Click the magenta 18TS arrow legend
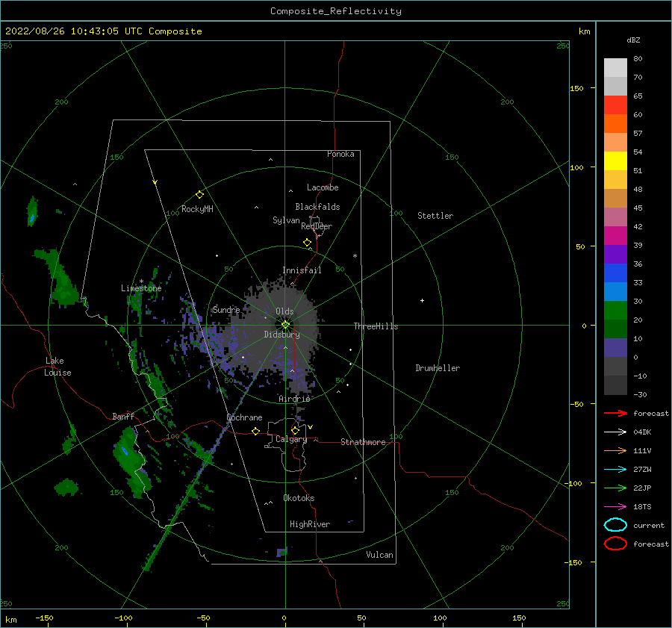The height and width of the screenshot is (628, 672). coord(615,507)
